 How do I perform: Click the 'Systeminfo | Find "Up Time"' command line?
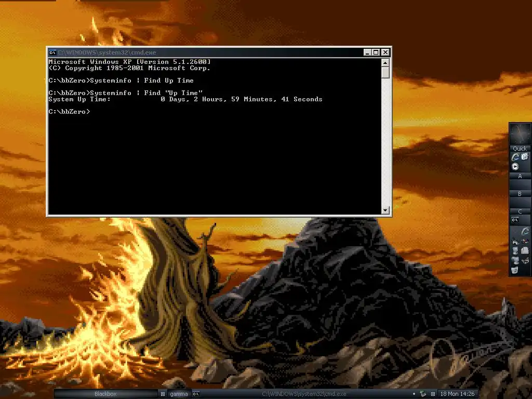click(x=146, y=93)
